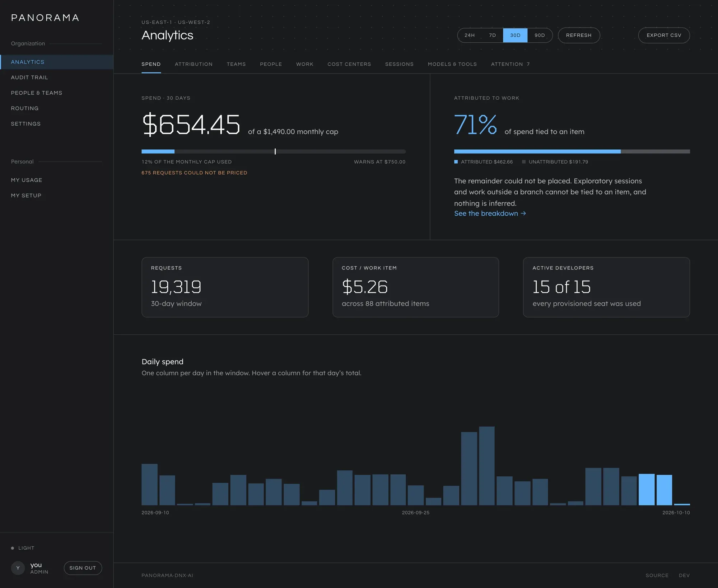Image resolution: width=718 pixels, height=588 pixels.
Task: Click the PANORAMA·DNX·AI footer text
Action: pos(167,575)
